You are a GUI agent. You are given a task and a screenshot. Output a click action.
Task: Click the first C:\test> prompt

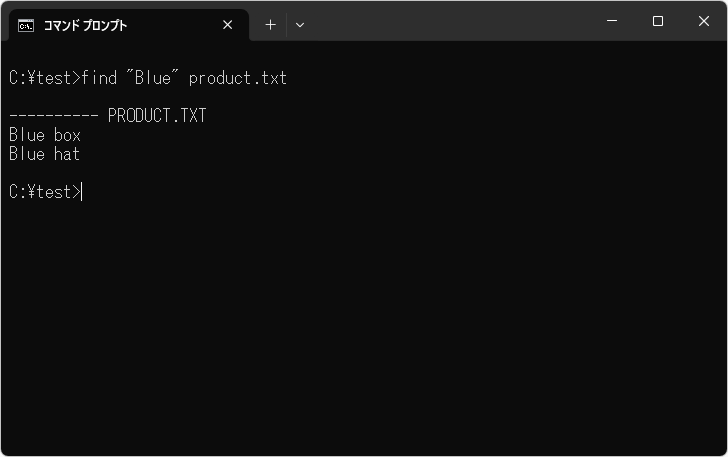[x=44, y=78]
